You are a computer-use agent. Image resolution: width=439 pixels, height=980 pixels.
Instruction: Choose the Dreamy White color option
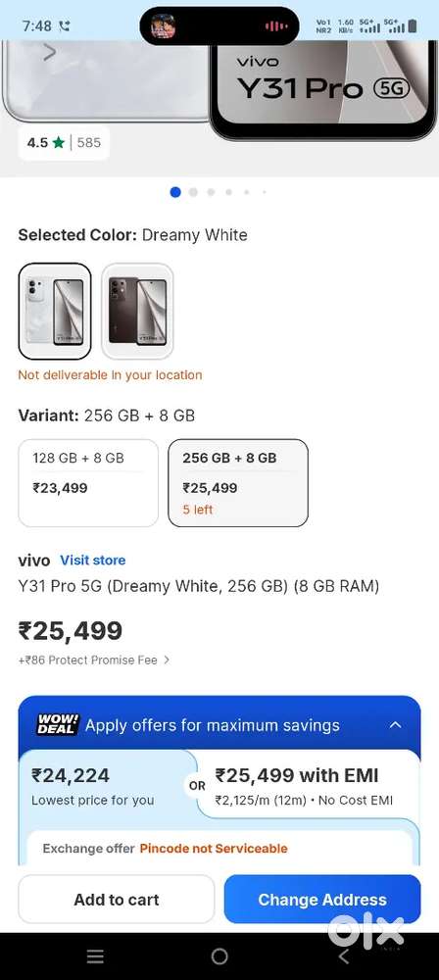click(55, 312)
